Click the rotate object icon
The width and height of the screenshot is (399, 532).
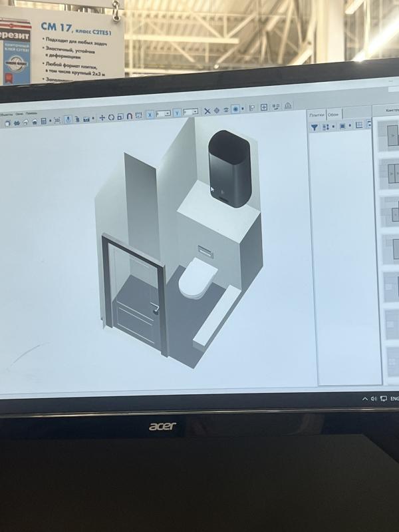[111, 117]
